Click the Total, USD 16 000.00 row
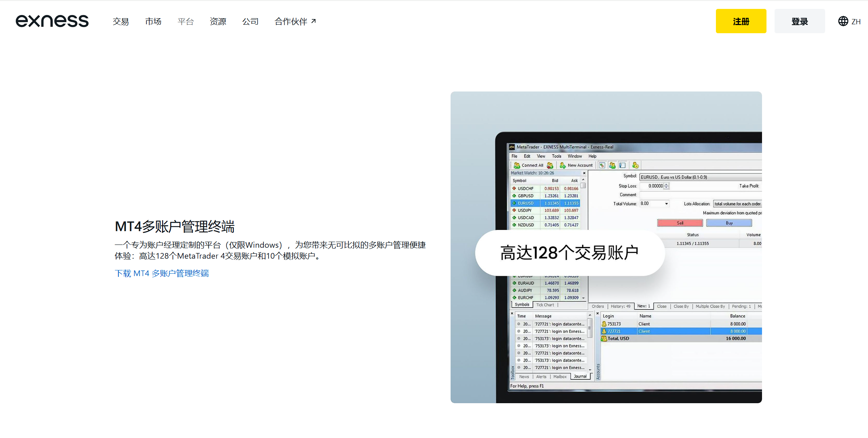868x438 pixels. click(681, 339)
